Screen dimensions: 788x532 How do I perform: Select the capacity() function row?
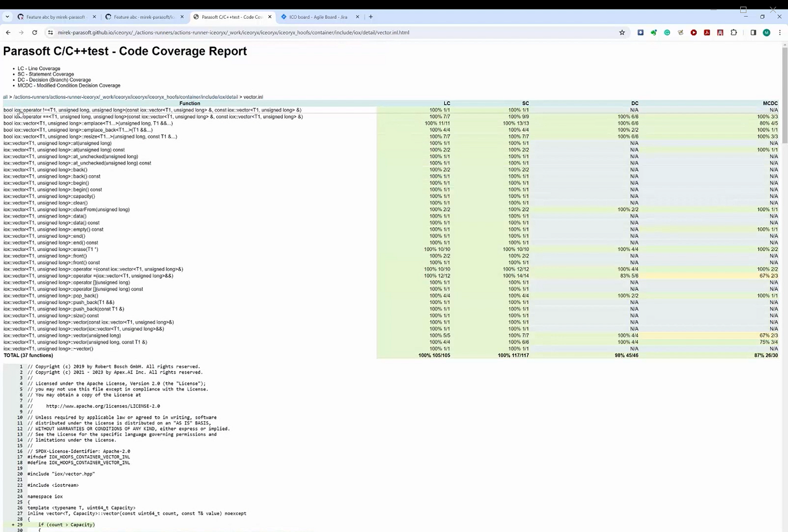click(391, 196)
